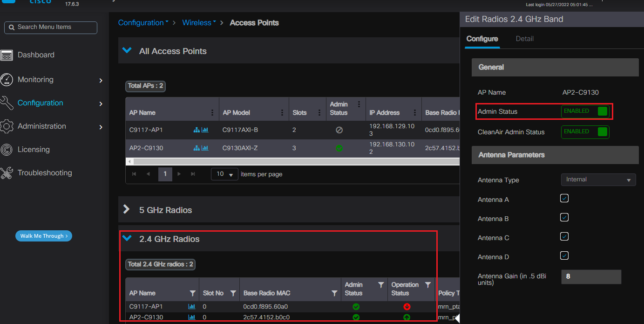Open Dashboard from the sidebar menu
Image resolution: width=644 pixels, height=324 pixels.
pyautogui.click(x=36, y=55)
